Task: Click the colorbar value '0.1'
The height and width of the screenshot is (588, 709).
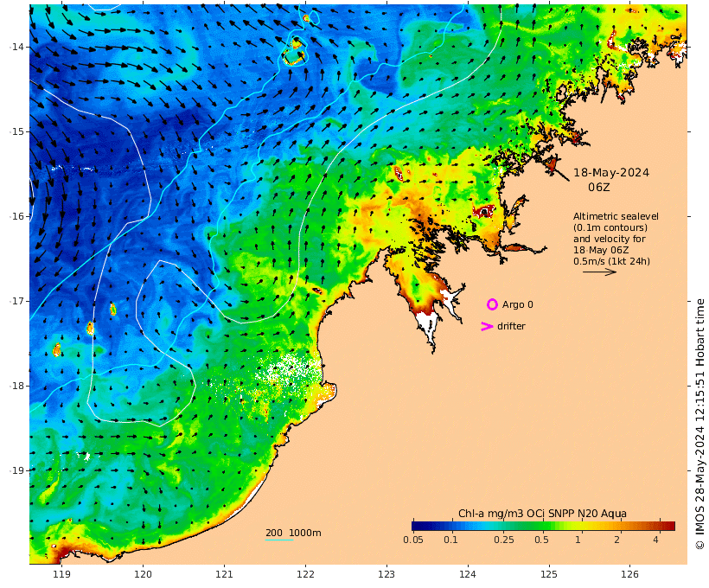Action: click(450, 540)
